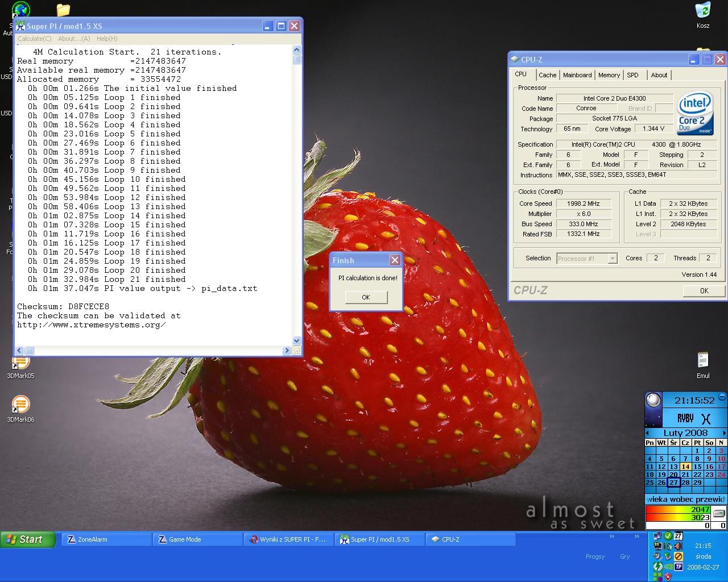Click the calendar 27 tray icon
Image resolution: width=728 pixels, height=582 pixels.
tap(679, 535)
